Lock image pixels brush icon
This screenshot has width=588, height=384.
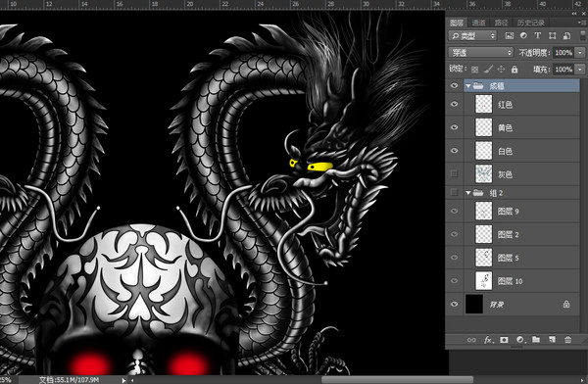pos(488,69)
